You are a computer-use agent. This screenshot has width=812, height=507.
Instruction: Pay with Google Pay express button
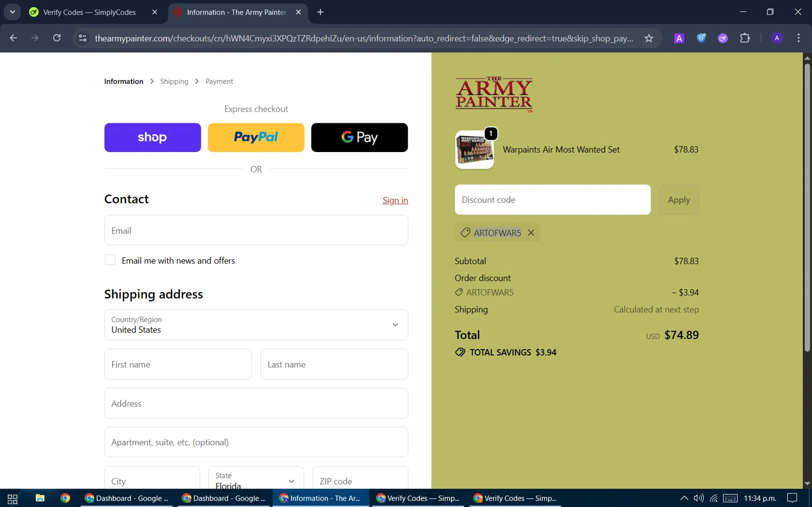(x=359, y=137)
